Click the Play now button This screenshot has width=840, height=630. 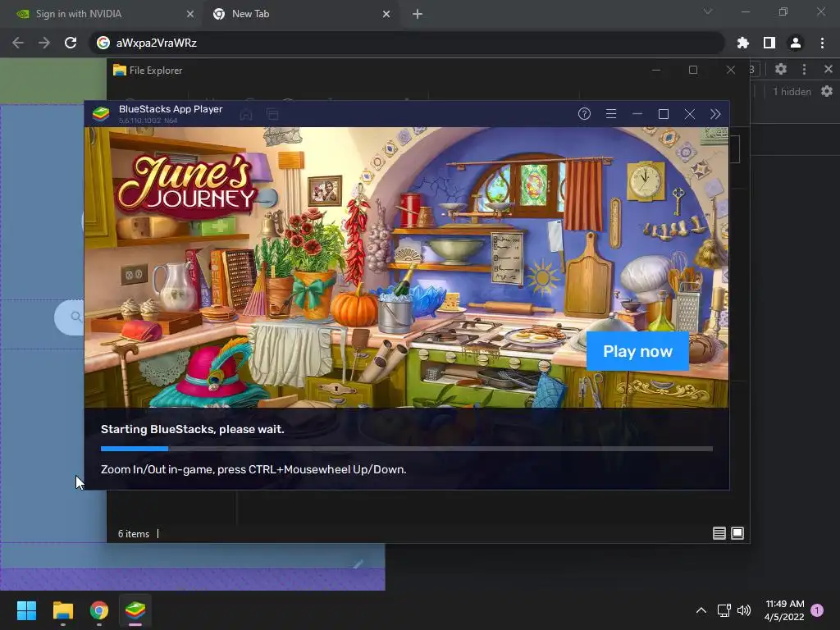(637, 351)
